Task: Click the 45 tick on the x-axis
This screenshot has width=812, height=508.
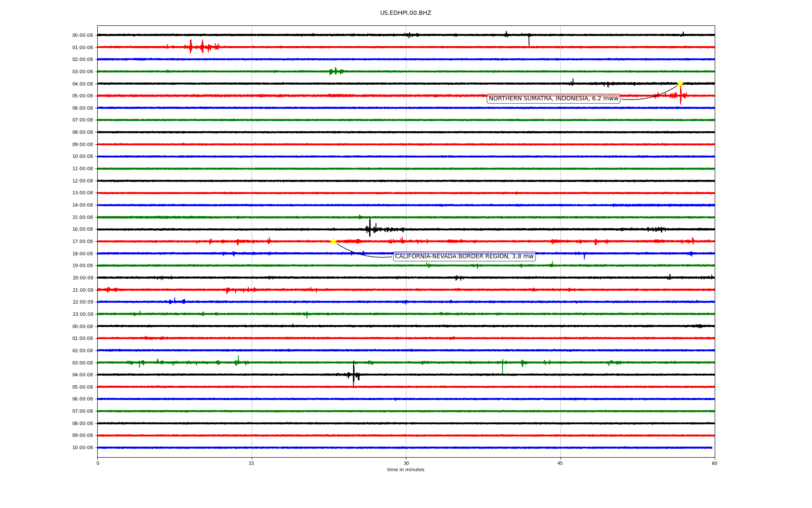Action: point(560,463)
